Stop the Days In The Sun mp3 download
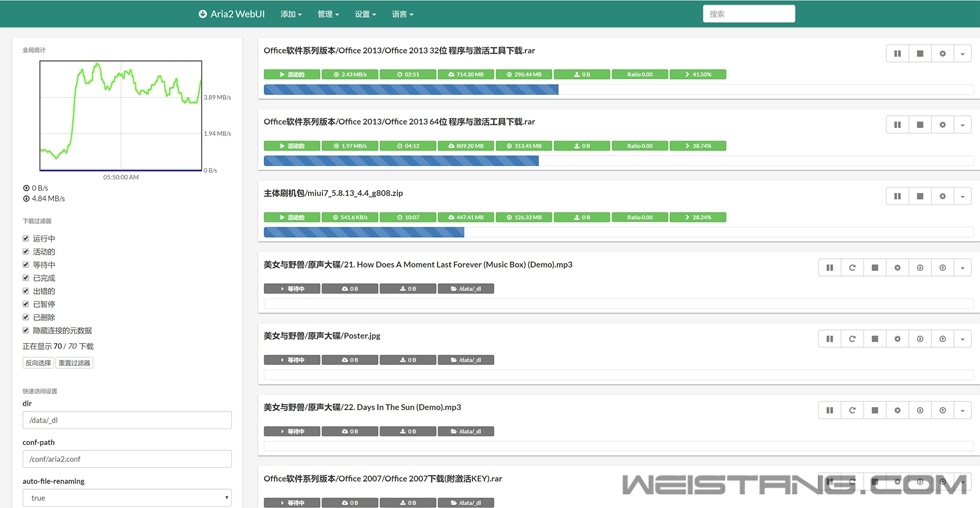 pos(875,411)
